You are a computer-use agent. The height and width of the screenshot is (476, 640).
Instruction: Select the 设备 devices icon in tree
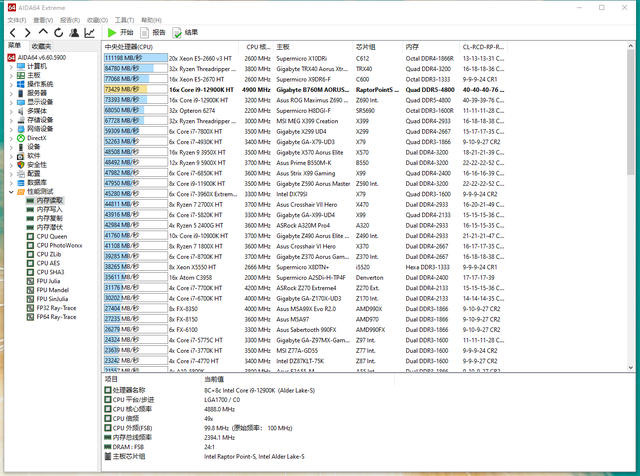point(21,147)
